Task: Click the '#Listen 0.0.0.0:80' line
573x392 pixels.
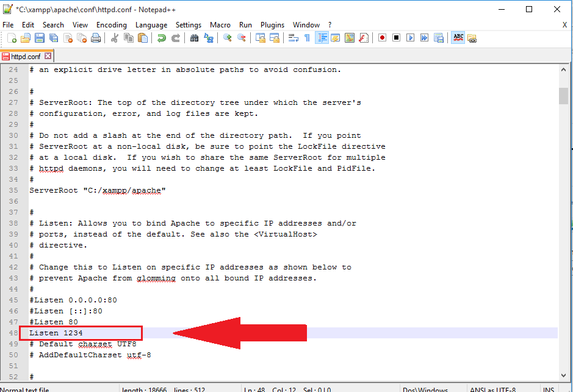Action: point(73,300)
